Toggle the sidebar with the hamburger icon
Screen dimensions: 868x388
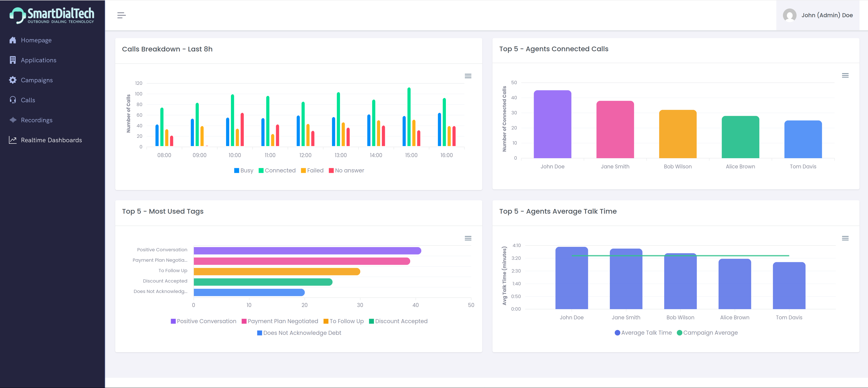(x=121, y=15)
